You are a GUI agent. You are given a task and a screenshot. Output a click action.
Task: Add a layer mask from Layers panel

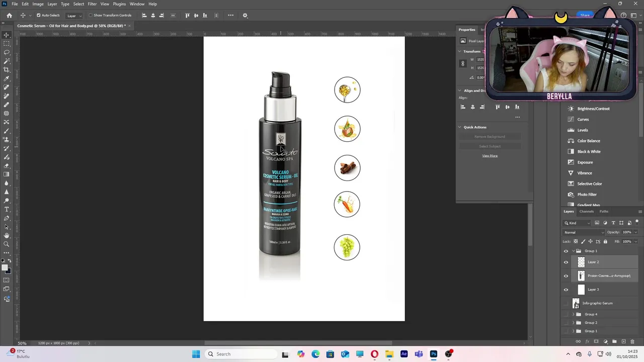(596, 341)
